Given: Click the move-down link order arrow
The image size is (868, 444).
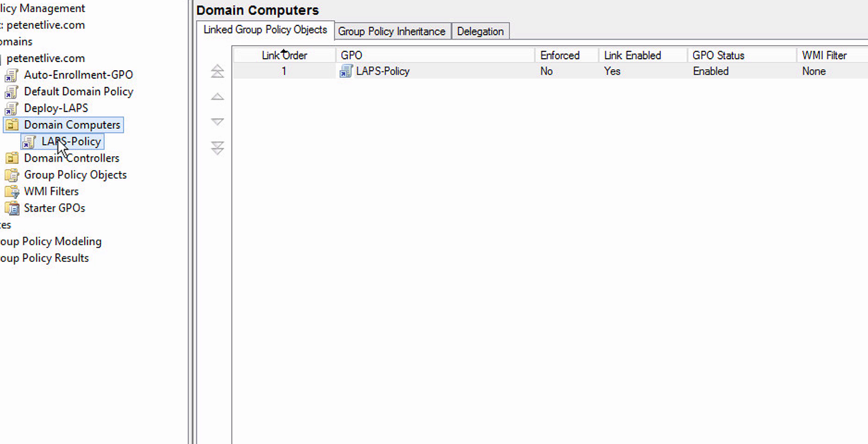Looking at the screenshot, I should coord(217,122).
